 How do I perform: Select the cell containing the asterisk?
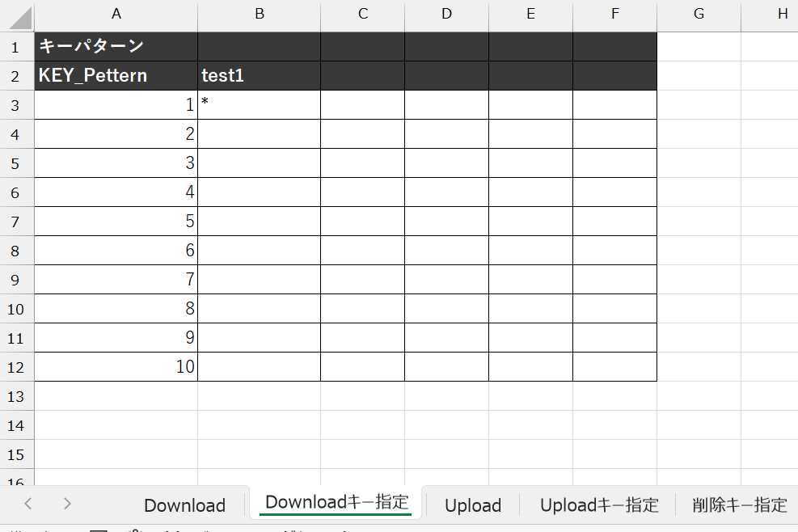[259, 105]
